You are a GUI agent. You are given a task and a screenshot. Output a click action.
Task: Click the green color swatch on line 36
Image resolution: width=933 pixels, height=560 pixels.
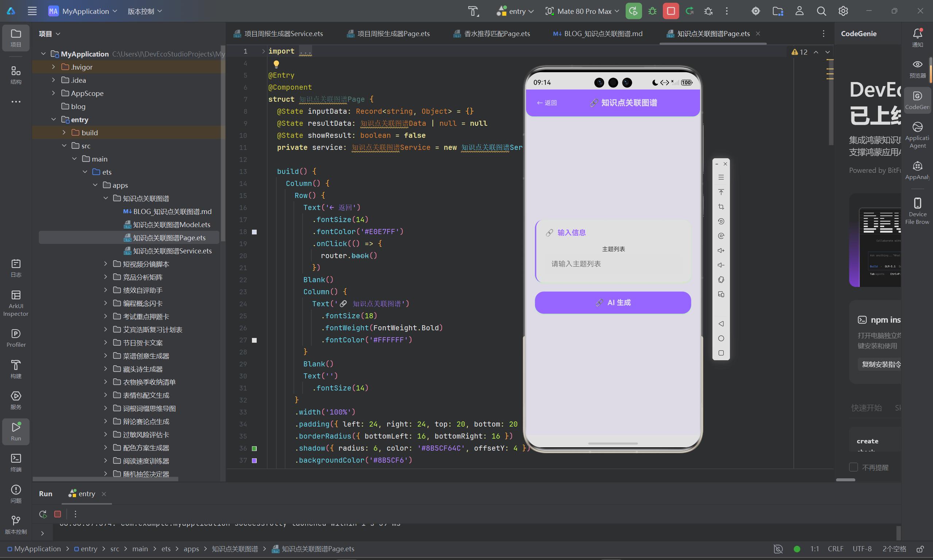(x=254, y=448)
